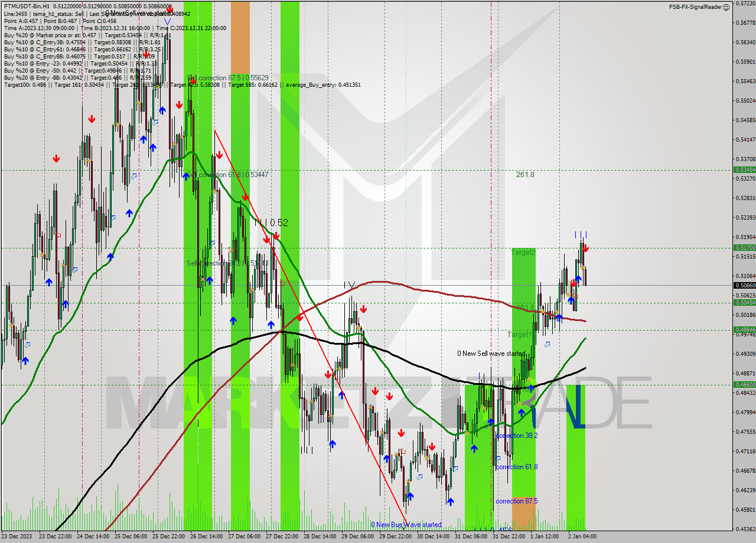This screenshot has height=543, width=756.
Task: Click the green 0.50454 price level tag
Action: (744, 302)
